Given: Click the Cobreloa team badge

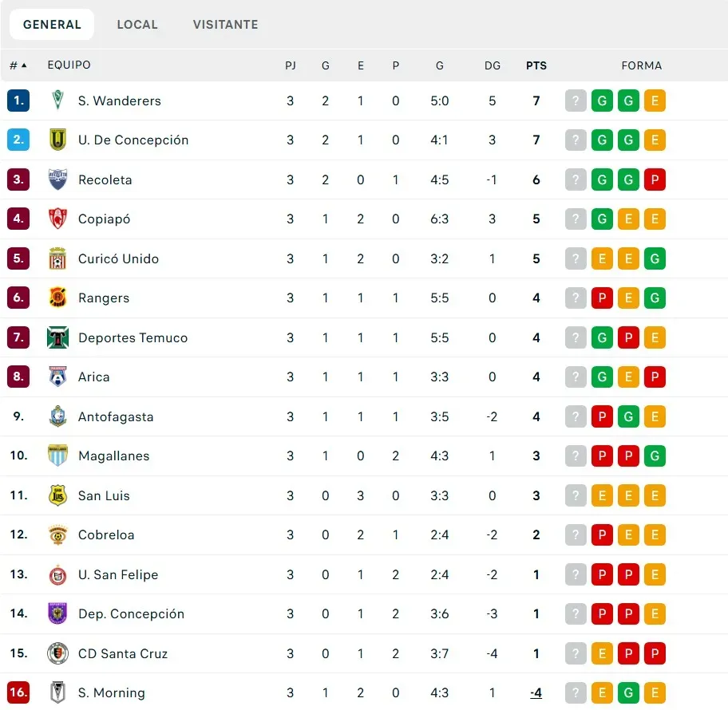Looking at the screenshot, I should click(57, 534).
